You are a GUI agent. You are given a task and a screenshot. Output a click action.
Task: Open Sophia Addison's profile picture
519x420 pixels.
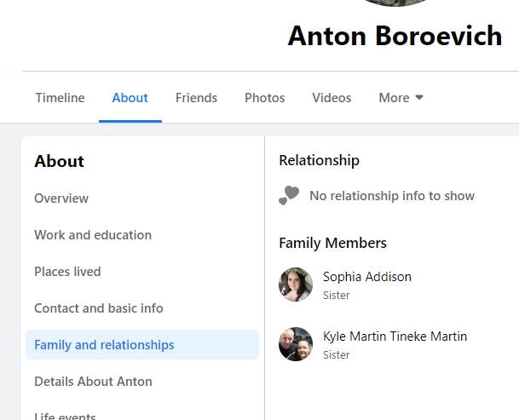click(x=296, y=285)
